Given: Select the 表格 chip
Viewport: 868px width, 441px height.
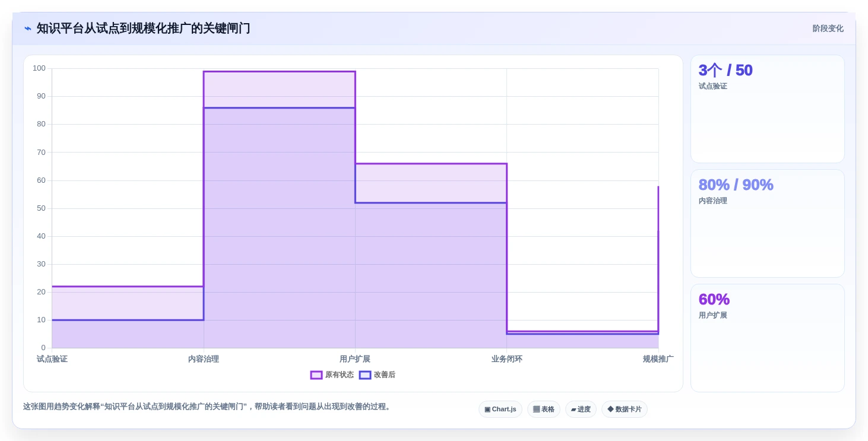Looking at the screenshot, I should [x=544, y=409].
